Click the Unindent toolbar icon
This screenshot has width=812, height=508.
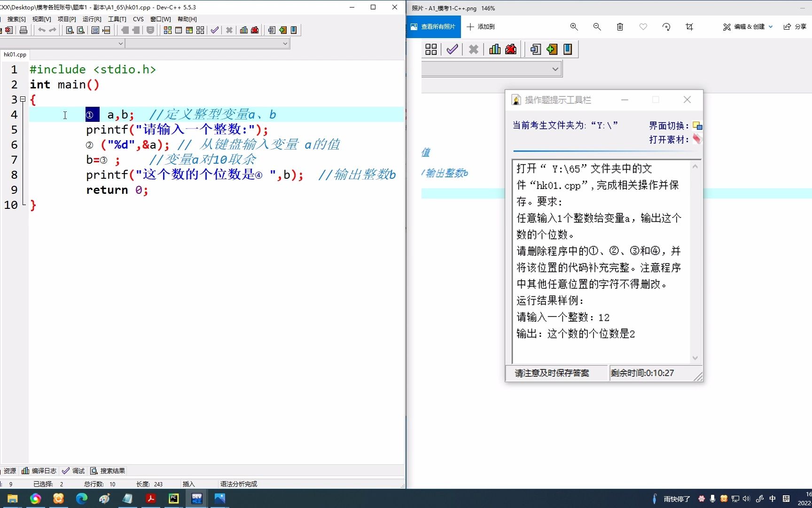click(x=136, y=30)
